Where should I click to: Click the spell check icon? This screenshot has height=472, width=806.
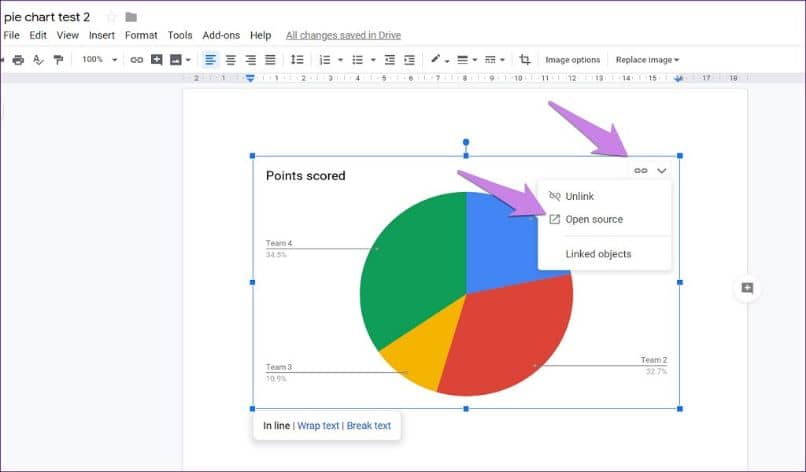pos(38,60)
